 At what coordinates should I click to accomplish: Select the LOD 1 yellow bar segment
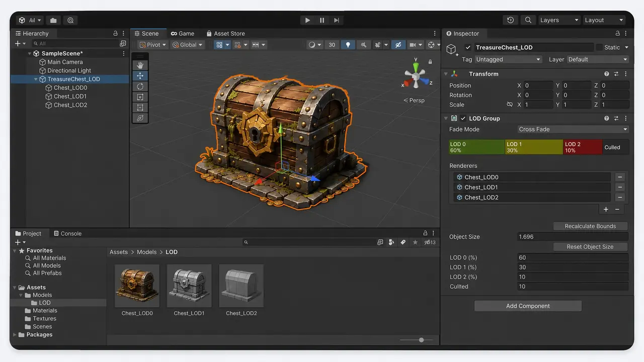(x=533, y=147)
